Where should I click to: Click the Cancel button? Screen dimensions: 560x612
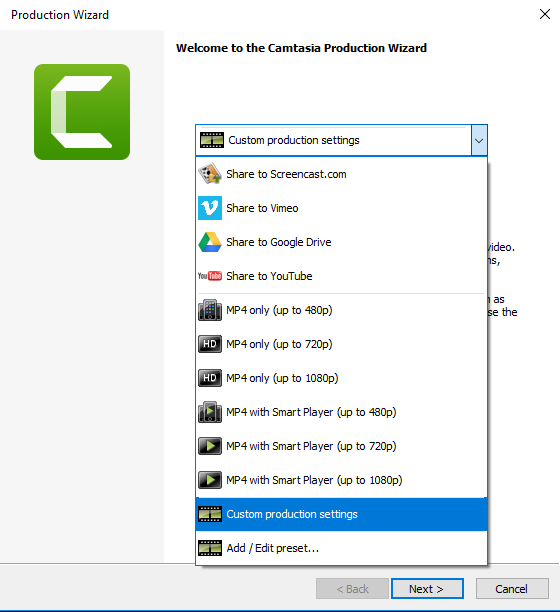click(x=512, y=589)
